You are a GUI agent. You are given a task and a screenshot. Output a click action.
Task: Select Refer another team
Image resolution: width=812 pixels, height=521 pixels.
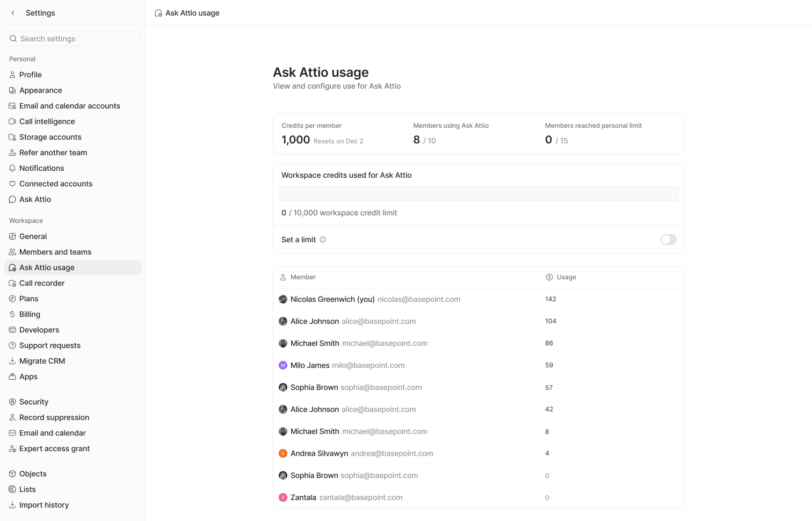coord(53,153)
